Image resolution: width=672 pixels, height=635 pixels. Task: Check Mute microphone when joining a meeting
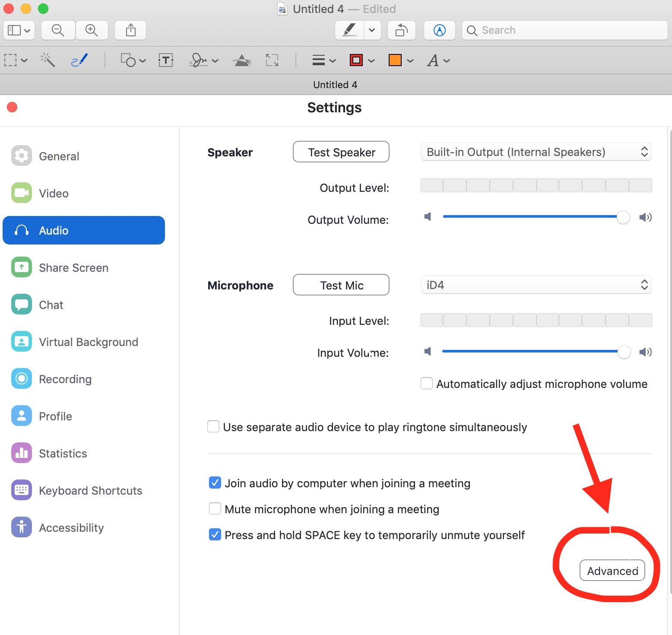pyautogui.click(x=215, y=509)
